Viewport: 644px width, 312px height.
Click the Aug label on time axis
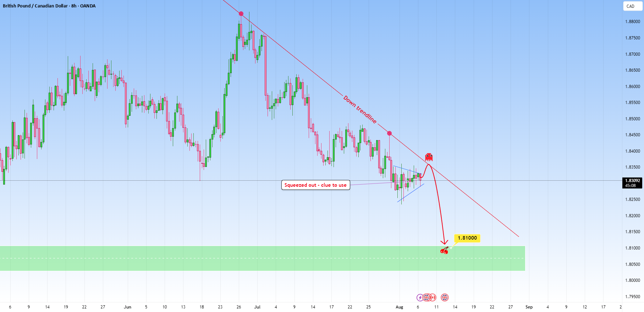(x=400, y=307)
